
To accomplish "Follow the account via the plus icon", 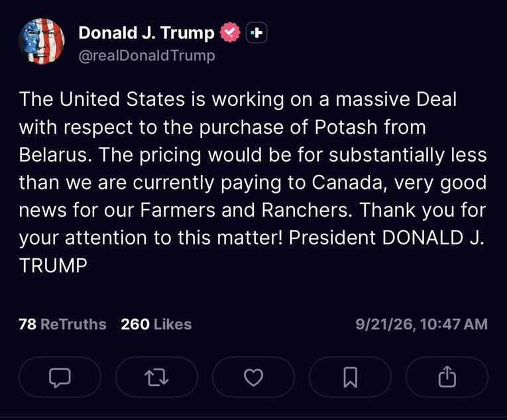I will coord(256,32).
